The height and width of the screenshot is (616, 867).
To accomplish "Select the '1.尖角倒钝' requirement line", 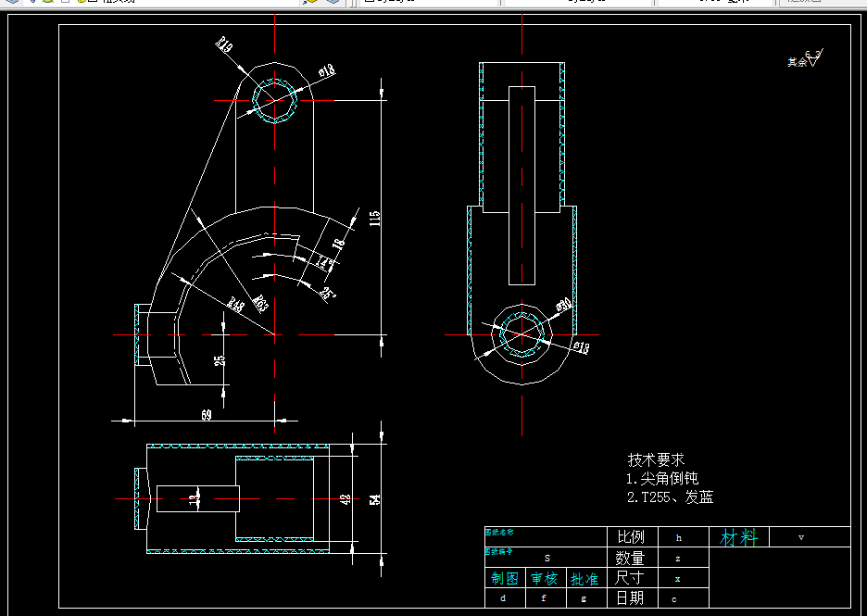I will tap(662, 478).
